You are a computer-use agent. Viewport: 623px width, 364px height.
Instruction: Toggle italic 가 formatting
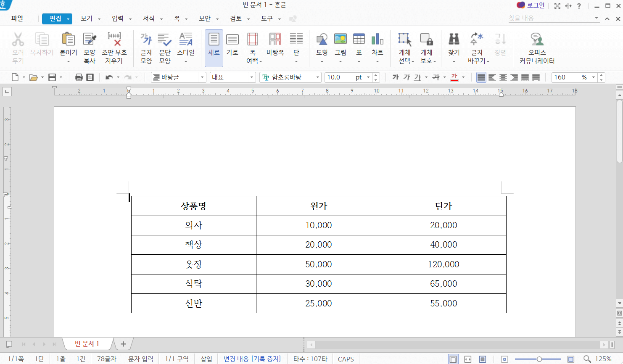407,77
